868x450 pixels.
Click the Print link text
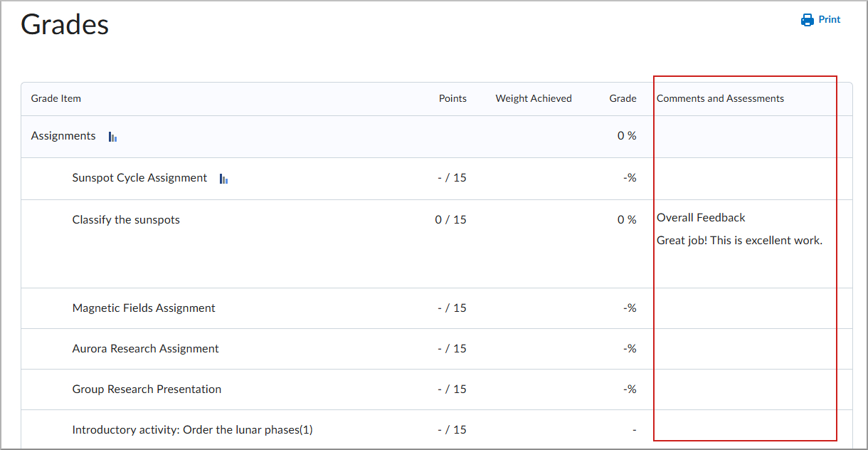pyautogui.click(x=829, y=20)
